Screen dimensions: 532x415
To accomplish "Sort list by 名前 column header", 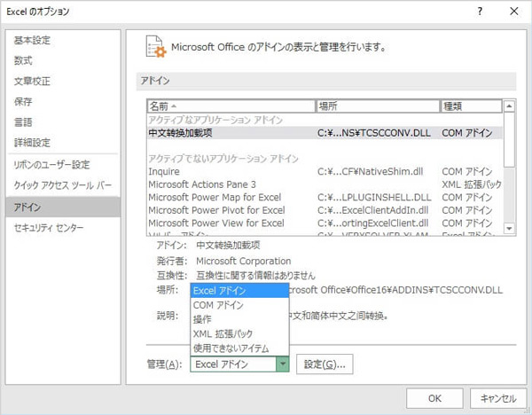I will 231,106.
